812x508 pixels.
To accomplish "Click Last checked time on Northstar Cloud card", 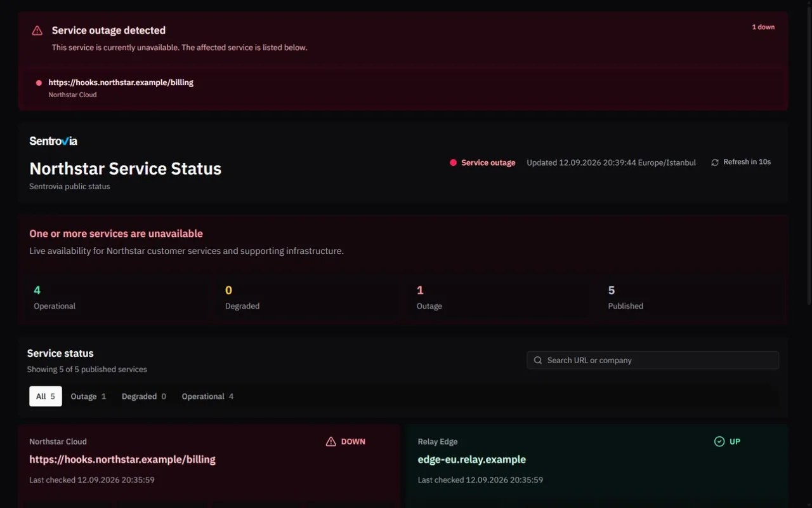I will (92, 480).
